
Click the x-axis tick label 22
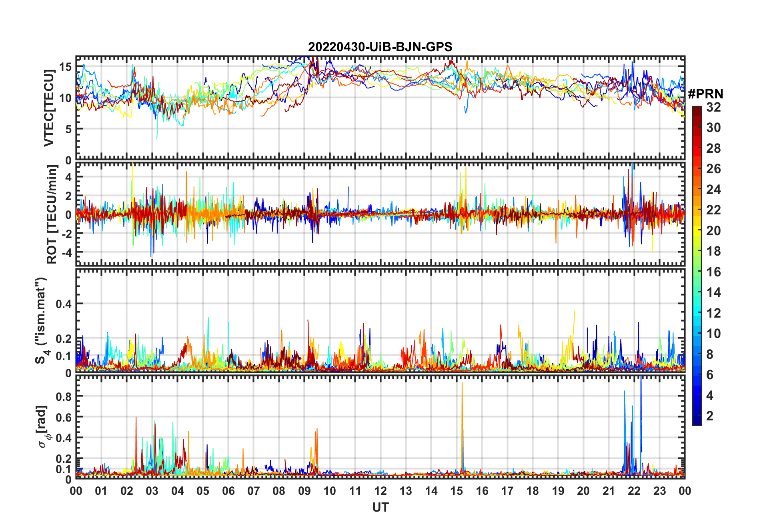634,491
